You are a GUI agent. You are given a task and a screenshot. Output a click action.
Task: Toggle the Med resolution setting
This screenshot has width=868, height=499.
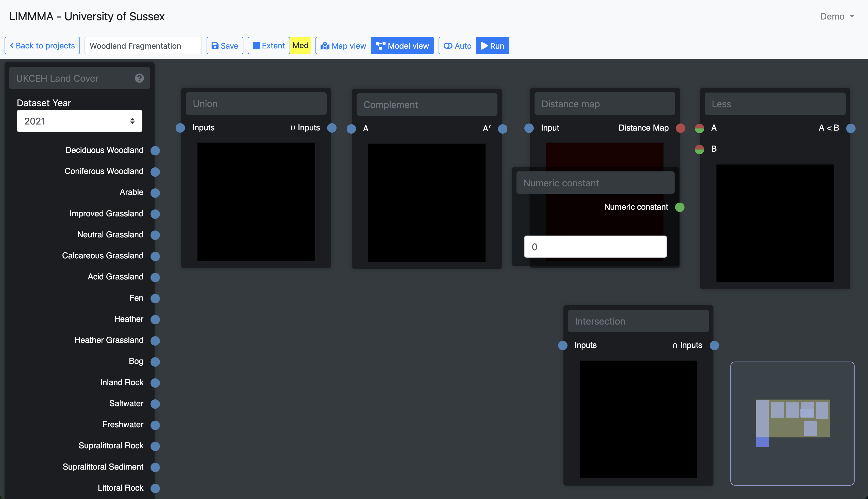(301, 46)
